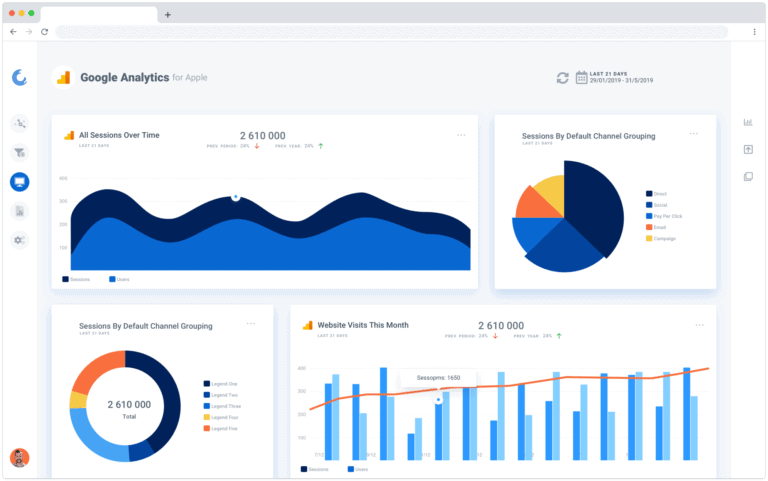Open the monitor dashboard sidebar icon
Image resolution: width=768 pixels, height=481 pixels.
[20, 182]
